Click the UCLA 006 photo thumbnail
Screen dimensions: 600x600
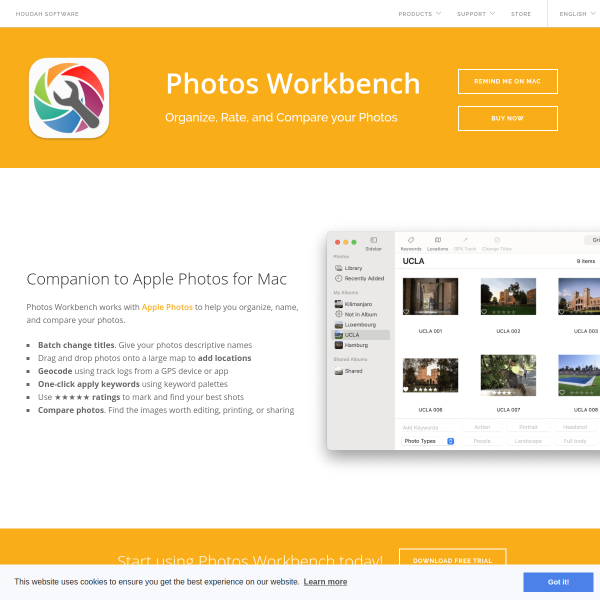430,375
